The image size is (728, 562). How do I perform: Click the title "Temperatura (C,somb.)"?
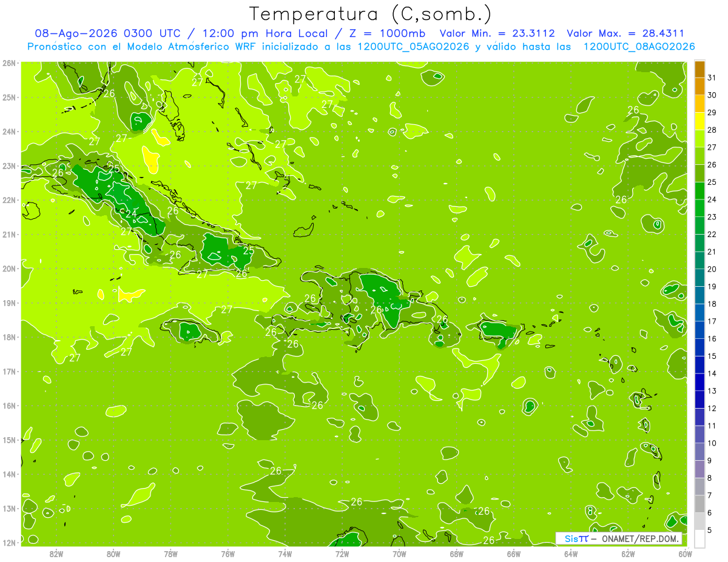coord(370,14)
